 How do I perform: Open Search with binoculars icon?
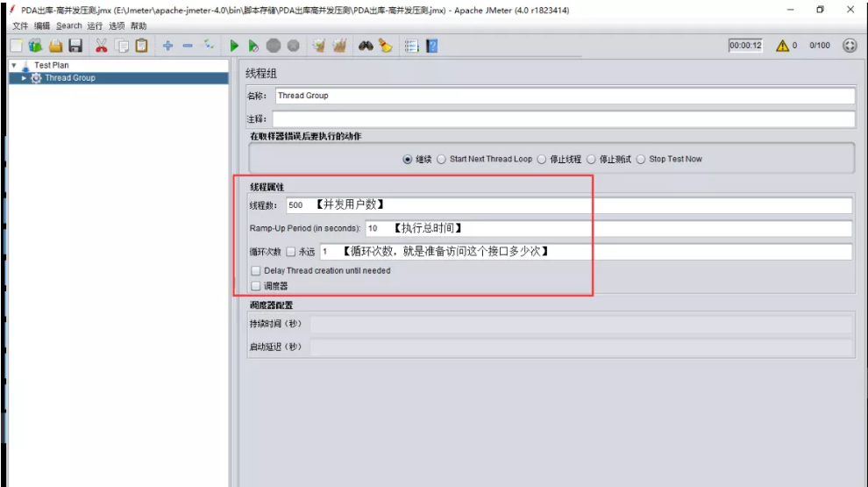(366, 46)
